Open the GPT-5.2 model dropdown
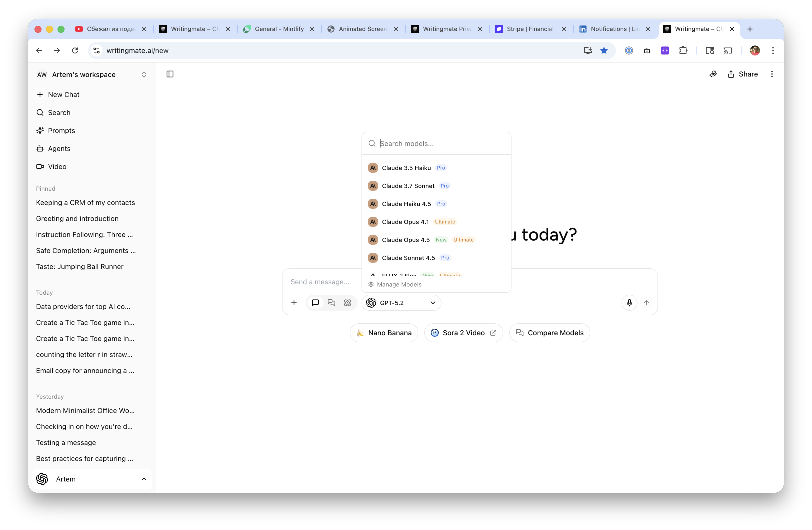The width and height of the screenshot is (812, 530). [401, 303]
